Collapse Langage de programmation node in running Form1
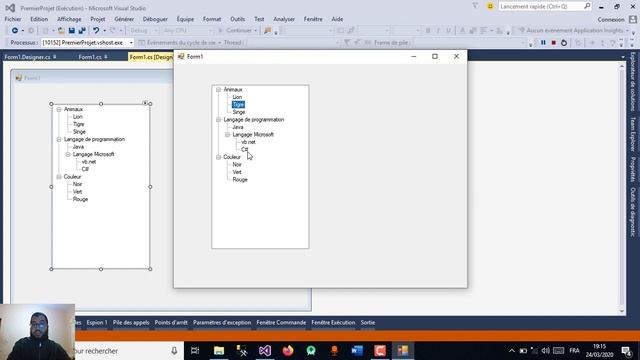This screenshot has height=360, width=640. coord(218,120)
